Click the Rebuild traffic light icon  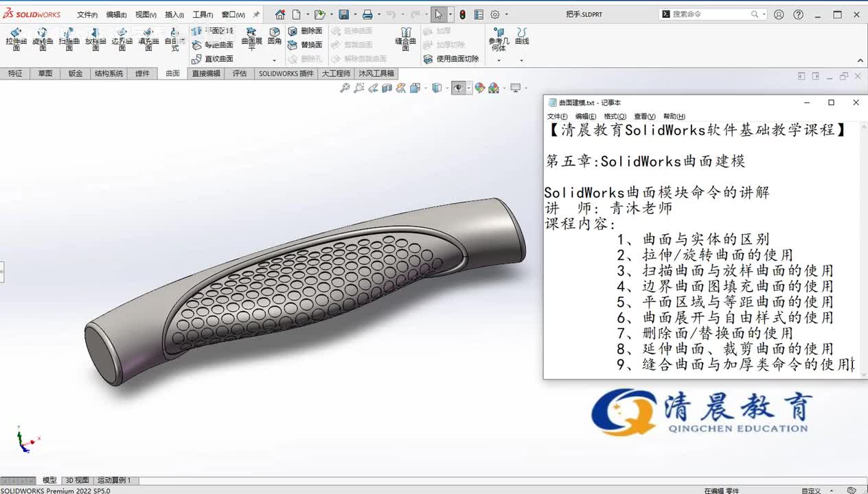click(x=462, y=14)
